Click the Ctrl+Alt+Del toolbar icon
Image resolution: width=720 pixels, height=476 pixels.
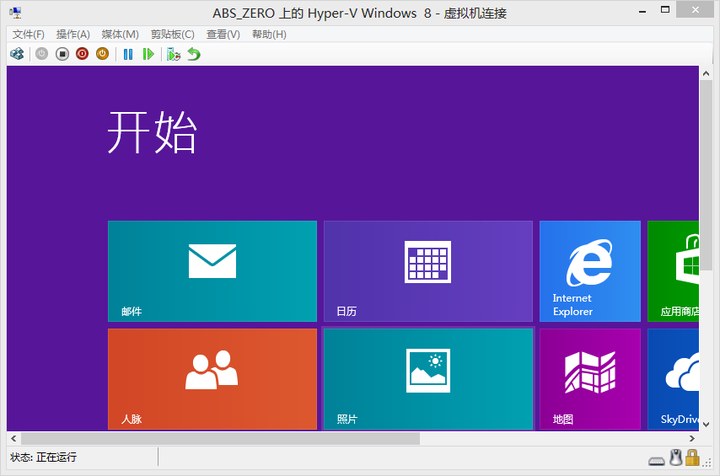pyautogui.click(x=17, y=54)
